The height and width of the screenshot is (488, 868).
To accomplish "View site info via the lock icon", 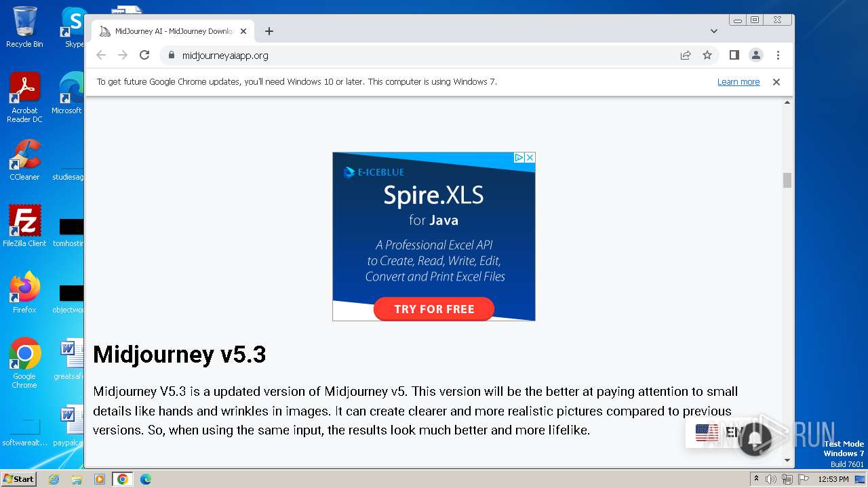I will click(172, 56).
